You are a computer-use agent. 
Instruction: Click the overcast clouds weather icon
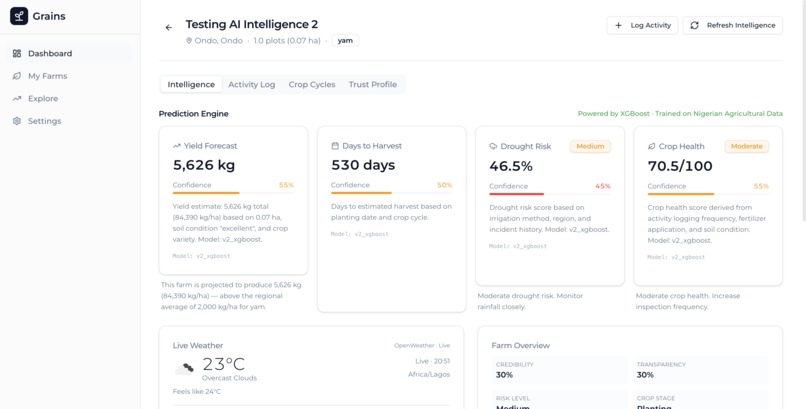pyautogui.click(x=185, y=368)
